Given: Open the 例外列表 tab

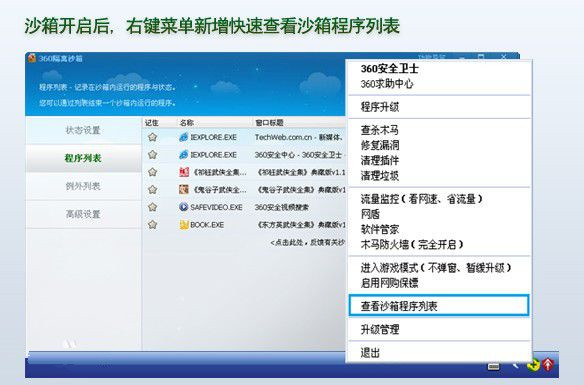Looking at the screenshot, I should pyautogui.click(x=83, y=186).
